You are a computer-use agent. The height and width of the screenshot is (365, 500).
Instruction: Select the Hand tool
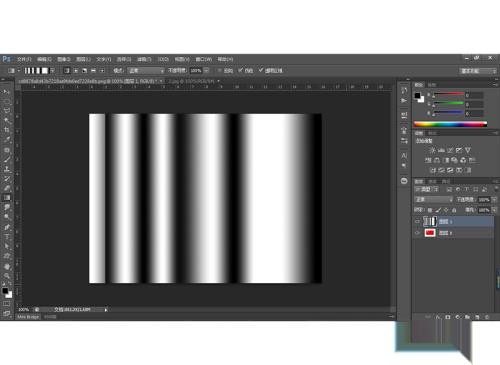pos(6,266)
